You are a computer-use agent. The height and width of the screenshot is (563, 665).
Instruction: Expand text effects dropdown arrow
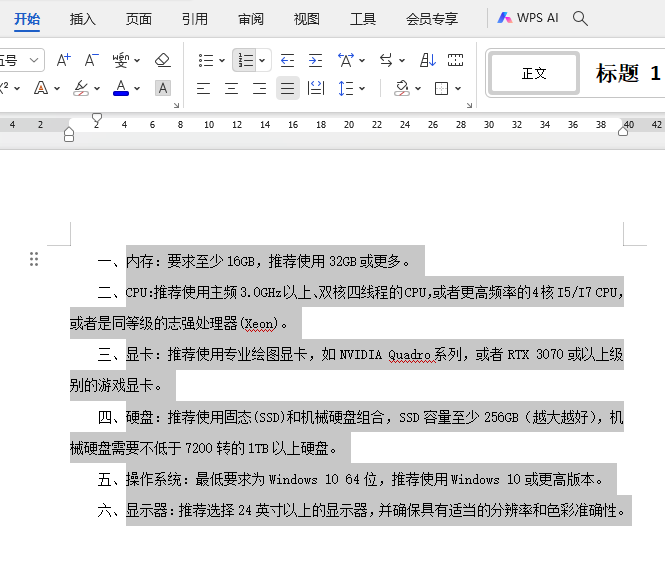tap(57, 89)
